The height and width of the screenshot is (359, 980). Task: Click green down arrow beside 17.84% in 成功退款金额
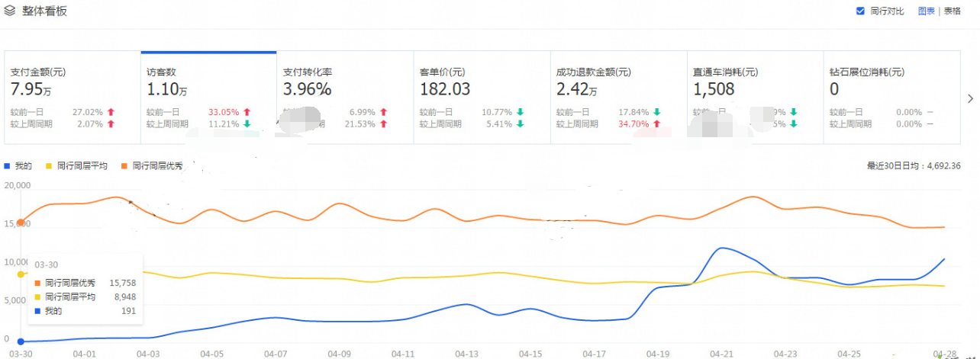[x=656, y=112]
